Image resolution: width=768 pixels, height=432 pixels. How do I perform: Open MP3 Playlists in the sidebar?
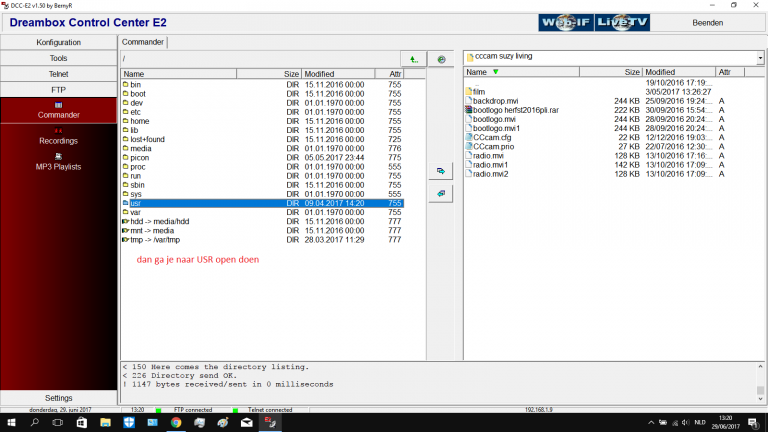point(58,162)
